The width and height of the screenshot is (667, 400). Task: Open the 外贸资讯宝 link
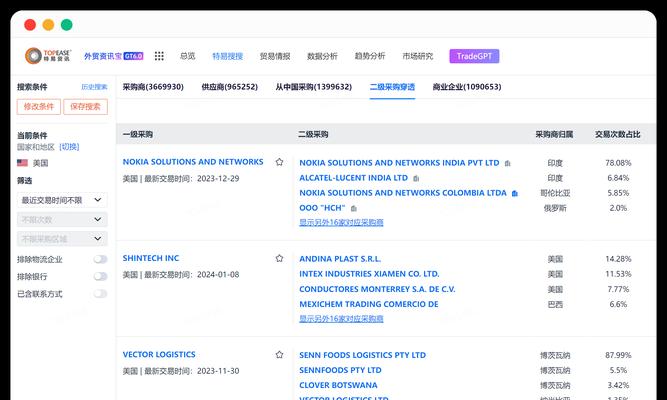click(103, 56)
